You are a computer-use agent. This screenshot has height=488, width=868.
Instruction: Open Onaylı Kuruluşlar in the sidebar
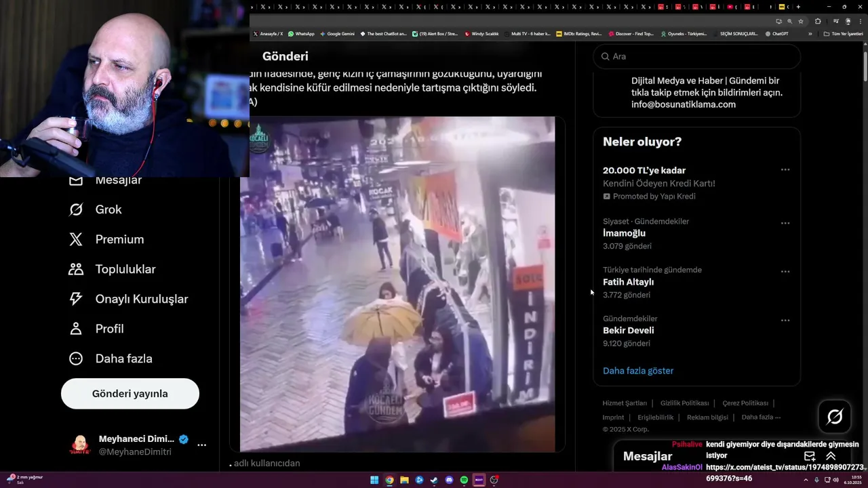tap(128, 299)
